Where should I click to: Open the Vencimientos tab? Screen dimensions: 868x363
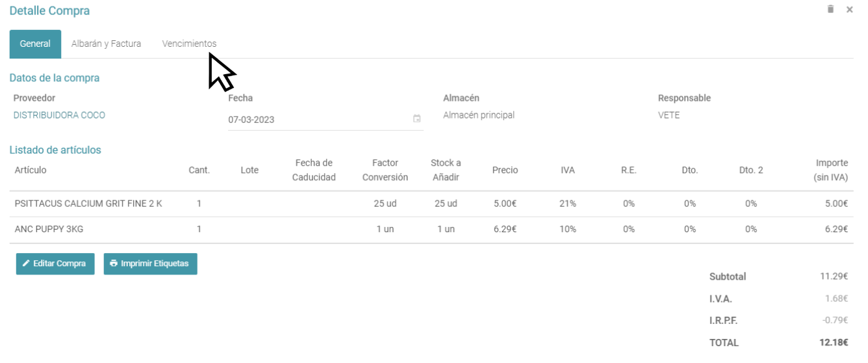pos(189,44)
